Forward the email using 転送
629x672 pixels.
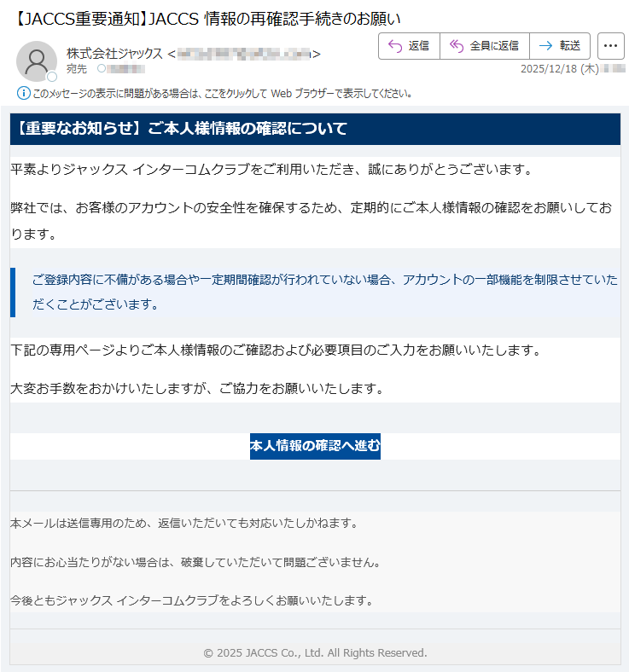tap(560, 46)
